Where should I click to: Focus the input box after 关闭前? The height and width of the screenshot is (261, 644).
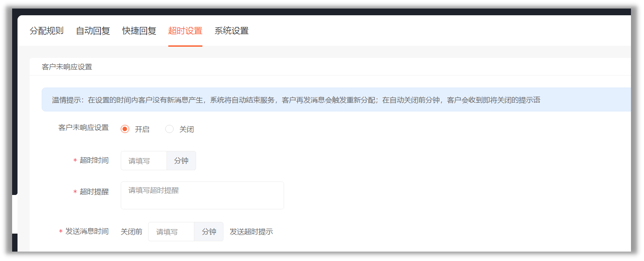[x=171, y=232]
